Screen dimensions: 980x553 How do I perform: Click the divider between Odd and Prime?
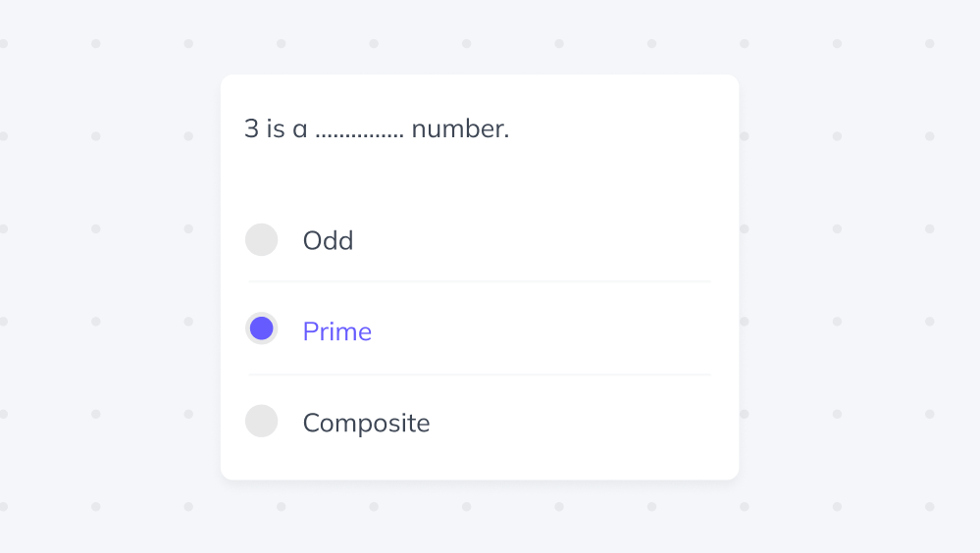479,282
